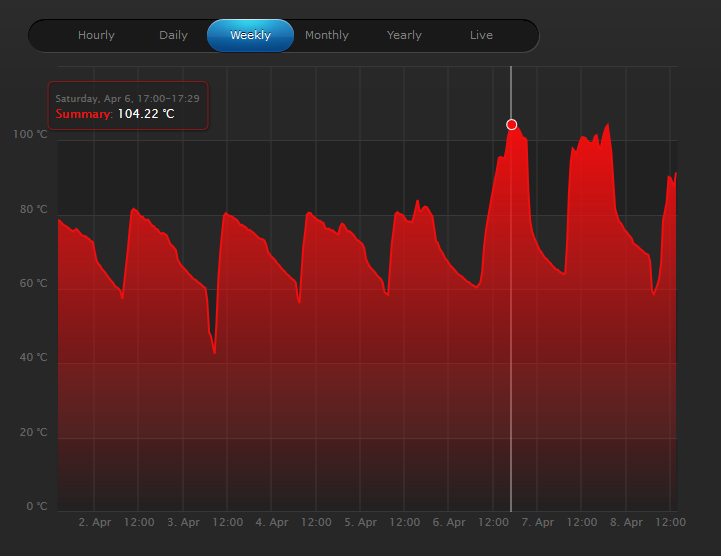
Task: Select the highlighted Weekly tab
Action: (x=250, y=35)
